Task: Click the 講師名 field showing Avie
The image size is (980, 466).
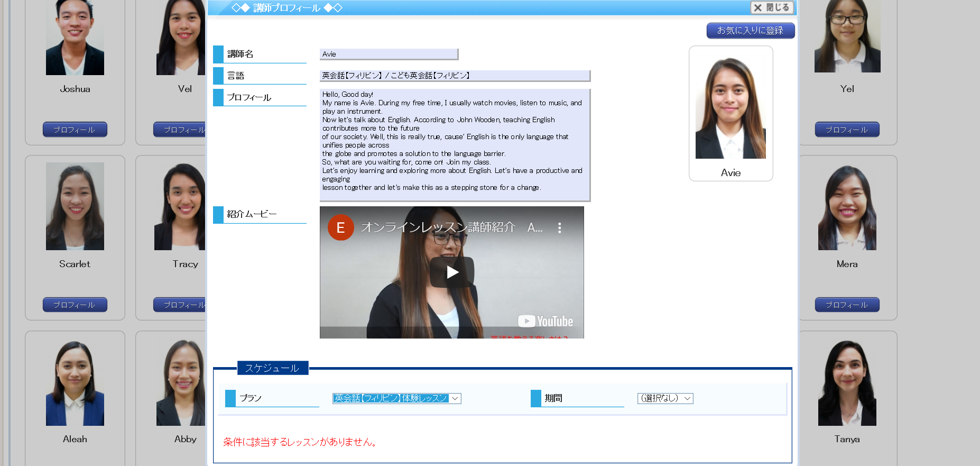Action: (x=389, y=54)
